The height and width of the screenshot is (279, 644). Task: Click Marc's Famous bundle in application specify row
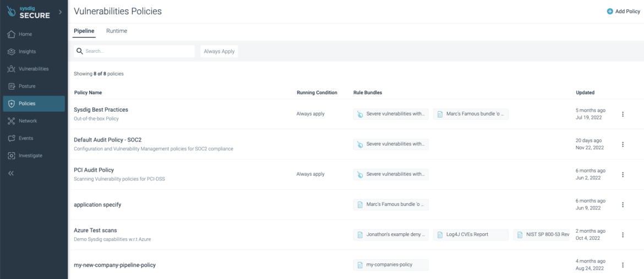[391, 205]
